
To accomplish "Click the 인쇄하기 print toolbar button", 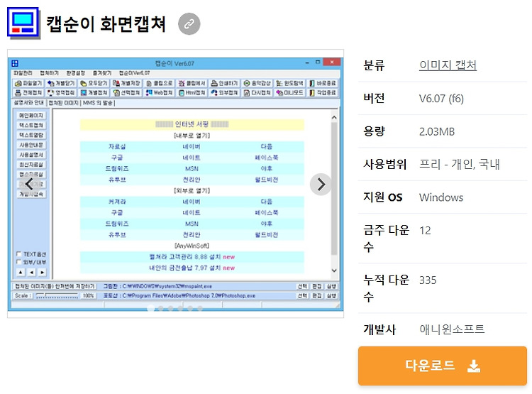I will (x=224, y=83).
